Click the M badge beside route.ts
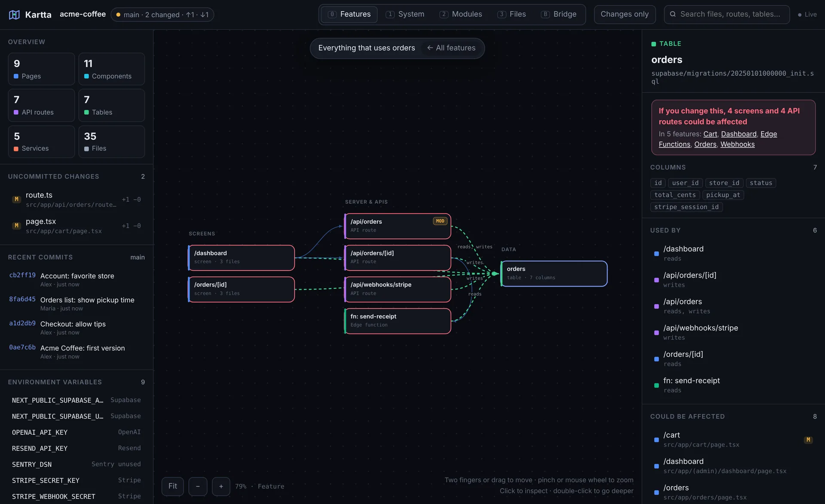The height and width of the screenshot is (504, 825). [x=17, y=199]
